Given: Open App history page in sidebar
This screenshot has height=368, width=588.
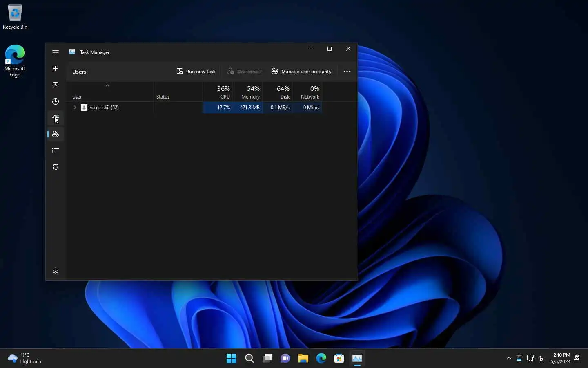Looking at the screenshot, I should click(56, 101).
